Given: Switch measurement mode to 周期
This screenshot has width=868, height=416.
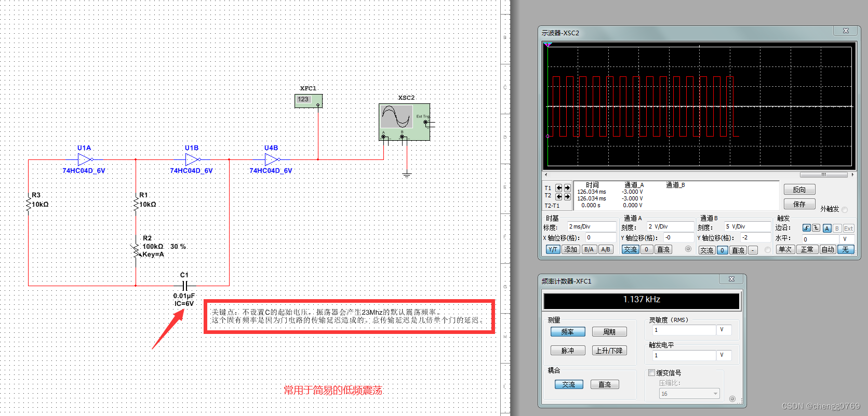Looking at the screenshot, I should pyautogui.click(x=609, y=332).
